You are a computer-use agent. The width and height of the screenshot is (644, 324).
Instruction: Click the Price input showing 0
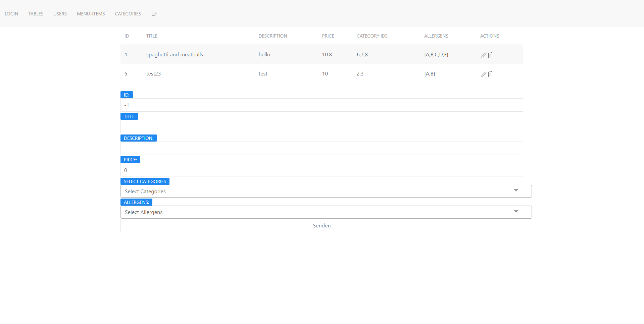321,170
